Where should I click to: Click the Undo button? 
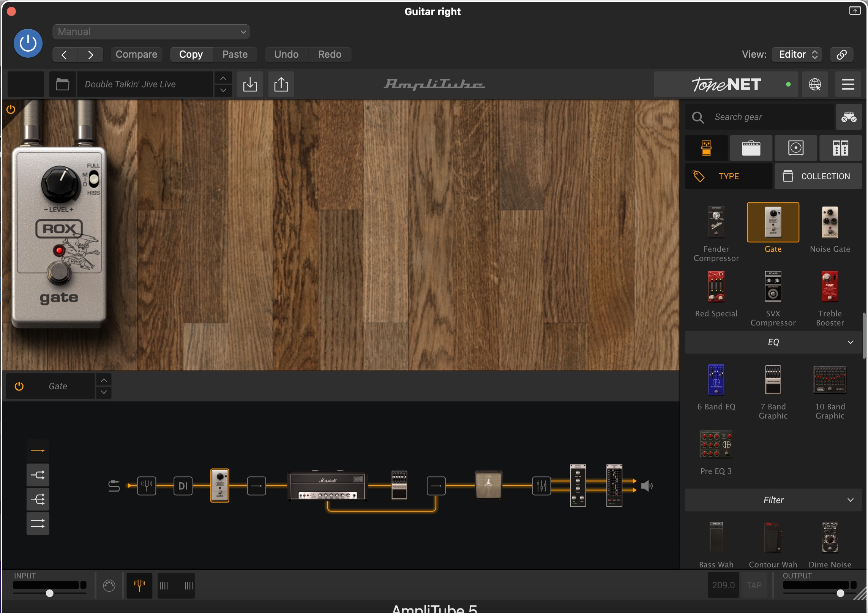tap(286, 55)
